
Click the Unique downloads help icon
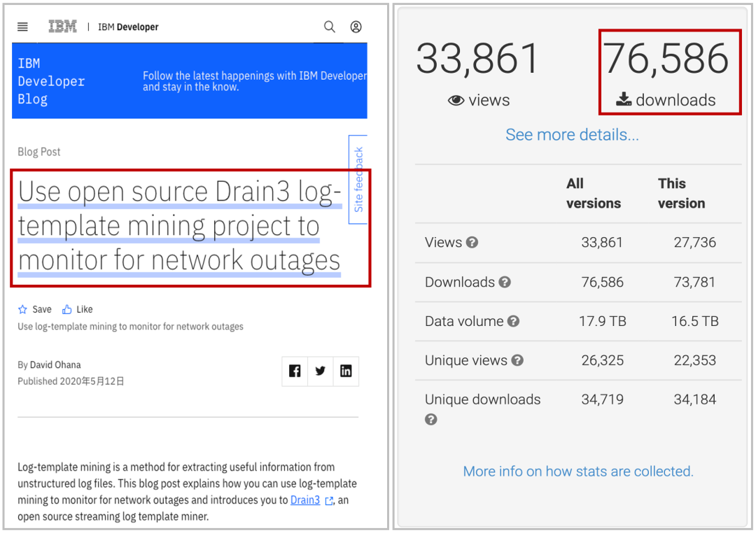(x=431, y=420)
